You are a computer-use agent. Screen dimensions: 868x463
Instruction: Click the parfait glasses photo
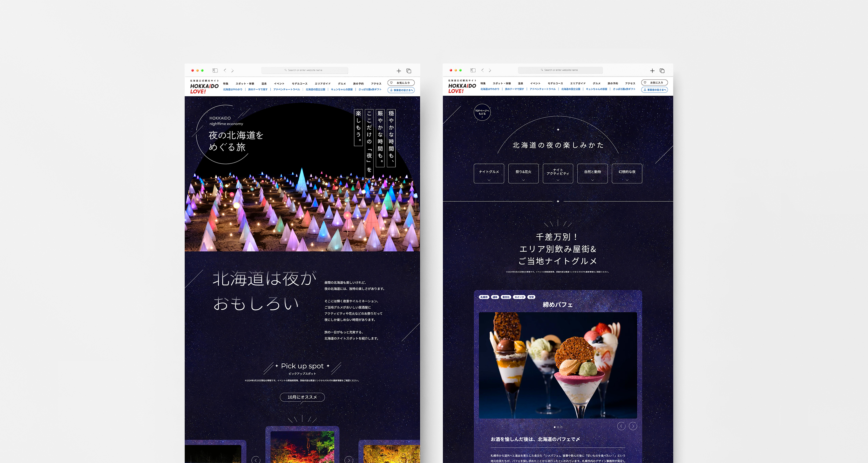pyautogui.click(x=558, y=365)
